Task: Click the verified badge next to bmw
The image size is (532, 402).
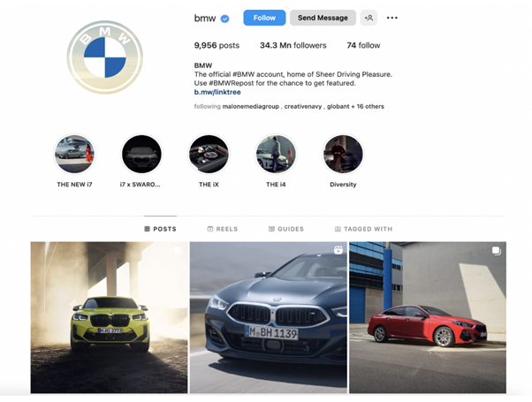Action: point(224,19)
